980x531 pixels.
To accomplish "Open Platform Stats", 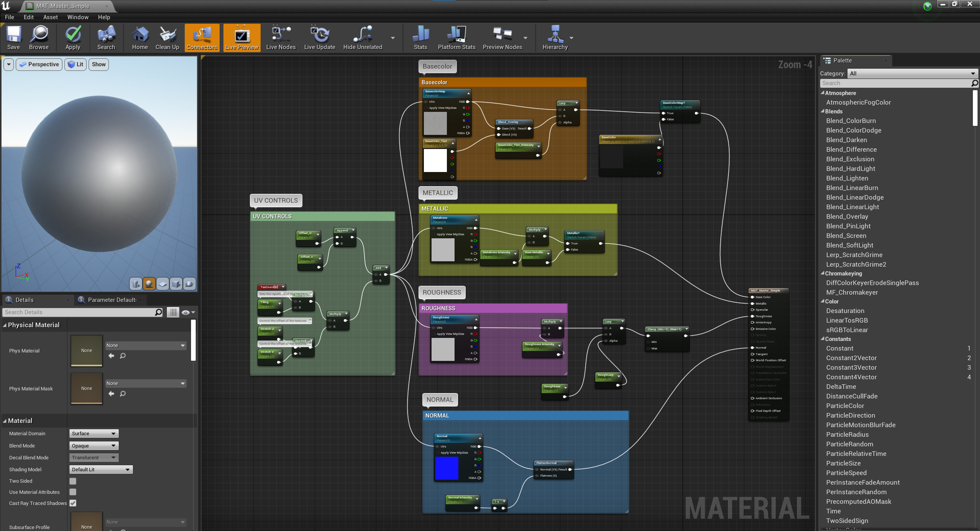I will pos(456,38).
